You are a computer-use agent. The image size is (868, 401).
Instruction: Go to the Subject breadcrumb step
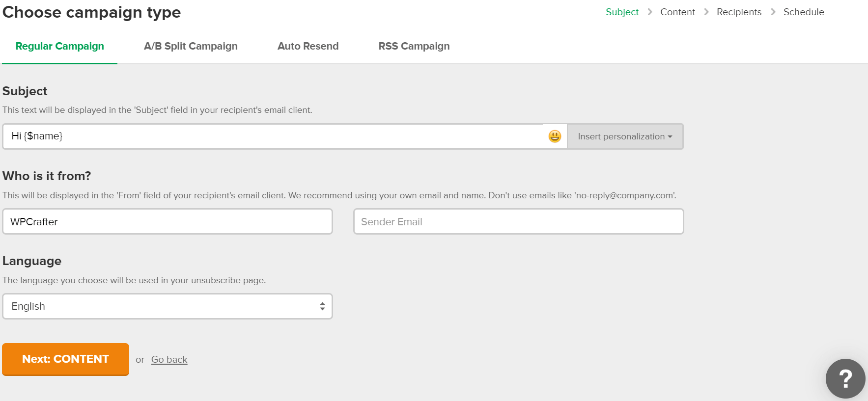pos(622,12)
